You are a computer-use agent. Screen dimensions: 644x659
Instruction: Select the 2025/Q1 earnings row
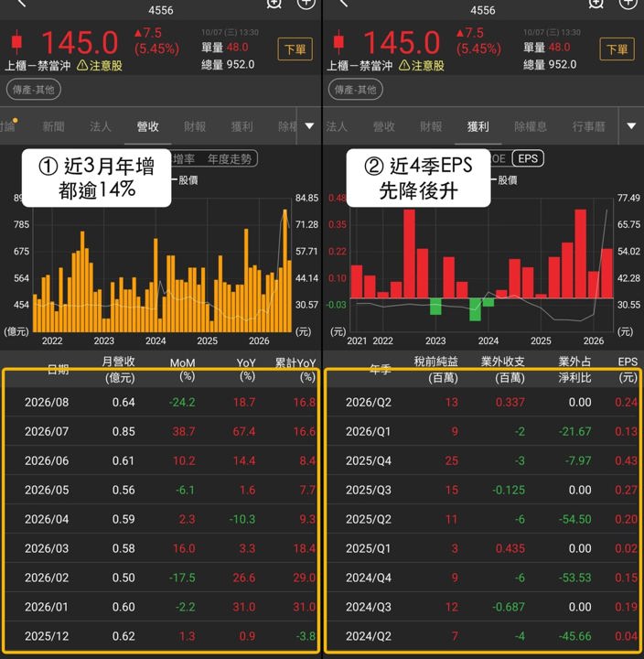[x=484, y=548]
